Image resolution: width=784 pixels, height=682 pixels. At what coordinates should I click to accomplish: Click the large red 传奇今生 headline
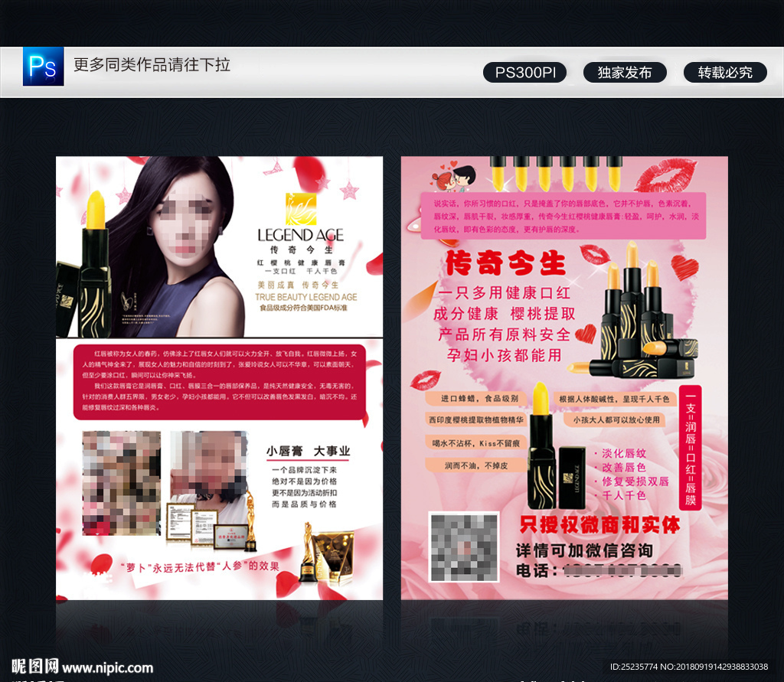(505, 263)
